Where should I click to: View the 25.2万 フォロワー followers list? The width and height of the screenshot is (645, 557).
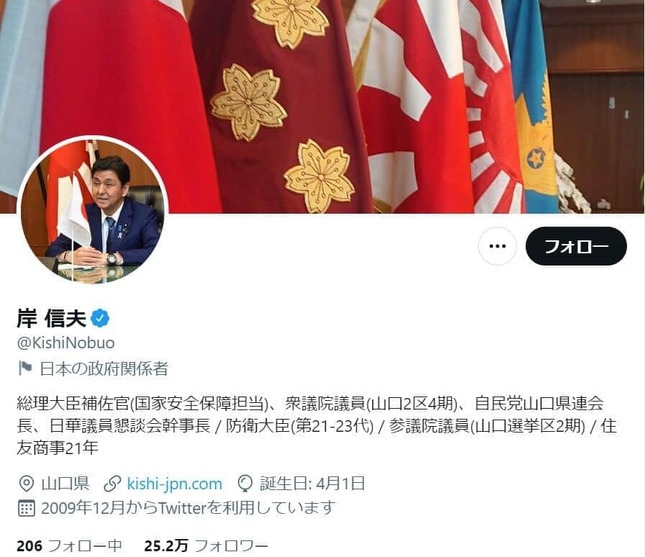(x=206, y=546)
